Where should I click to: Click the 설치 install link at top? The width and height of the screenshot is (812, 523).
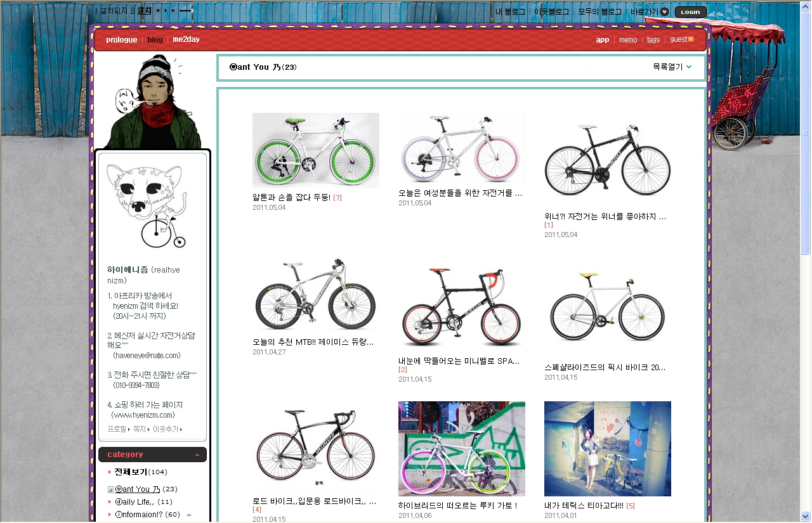145,11
